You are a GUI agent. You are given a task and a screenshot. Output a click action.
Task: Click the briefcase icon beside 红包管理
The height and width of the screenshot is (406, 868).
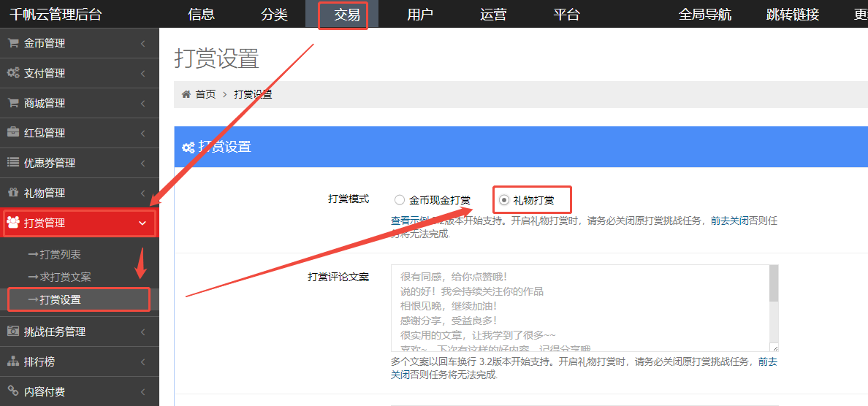pyautogui.click(x=12, y=133)
